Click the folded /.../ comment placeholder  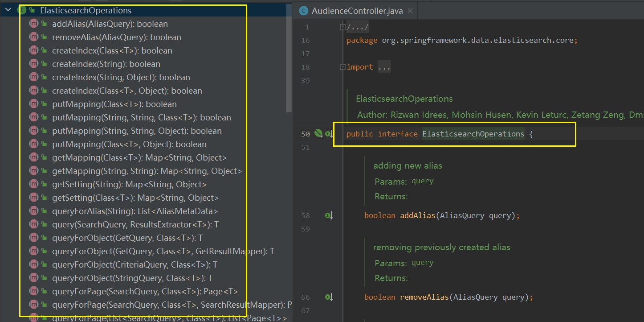point(358,27)
